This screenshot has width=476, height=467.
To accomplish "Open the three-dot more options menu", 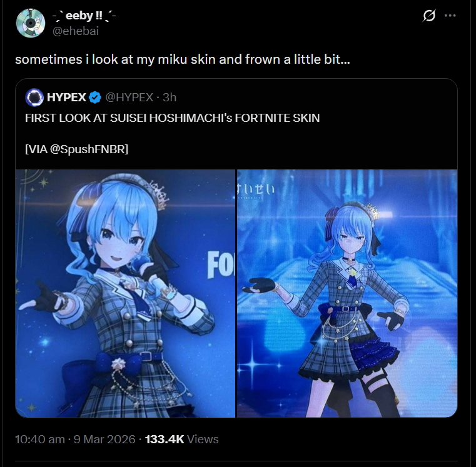I will pos(450,16).
